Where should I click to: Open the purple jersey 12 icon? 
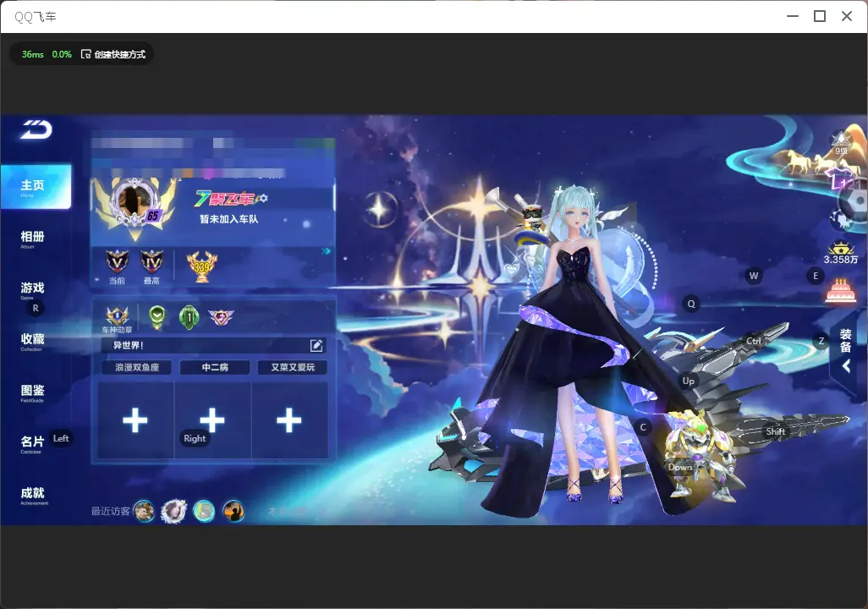click(842, 179)
